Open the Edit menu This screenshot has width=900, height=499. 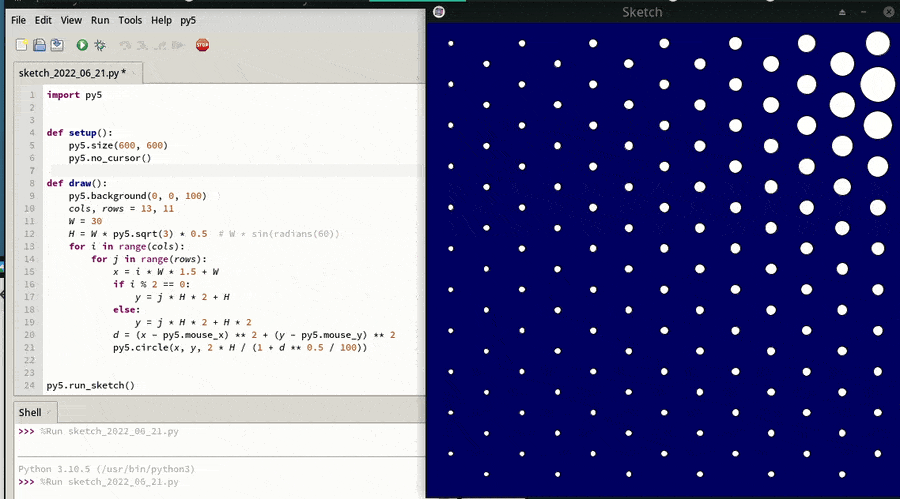pos(43,20)
